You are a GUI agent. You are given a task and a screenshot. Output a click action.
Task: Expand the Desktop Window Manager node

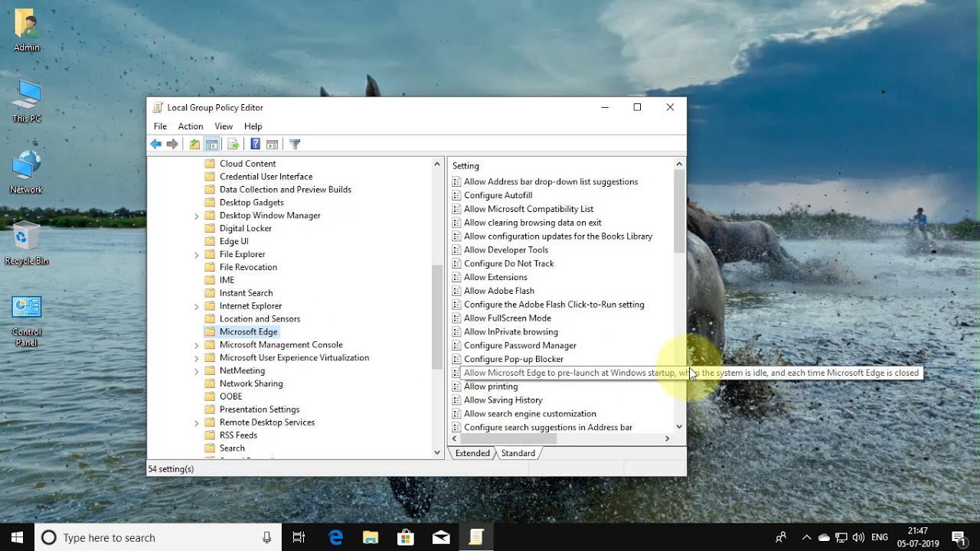pos(197,217)
